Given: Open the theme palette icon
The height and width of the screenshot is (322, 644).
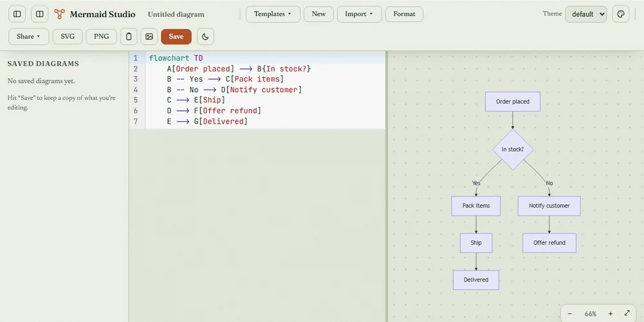Looking at the screenshot, I should point(621,14).
